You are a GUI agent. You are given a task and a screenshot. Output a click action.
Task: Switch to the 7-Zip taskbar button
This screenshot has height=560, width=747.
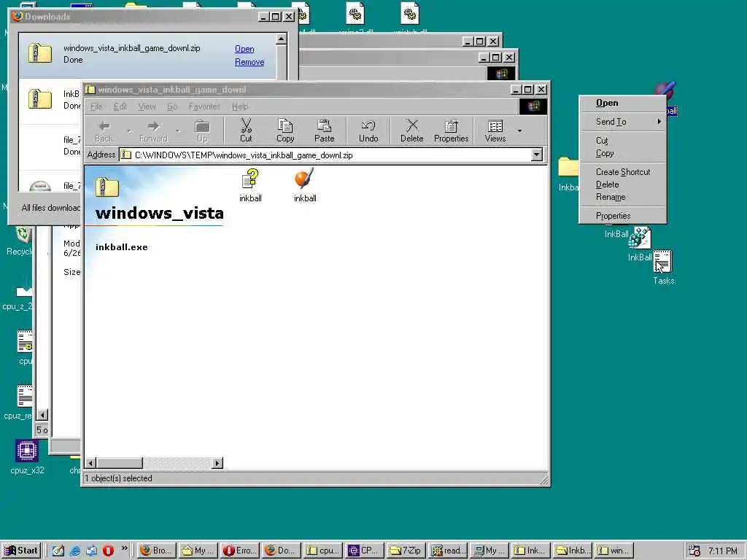(x=406, y=551)
